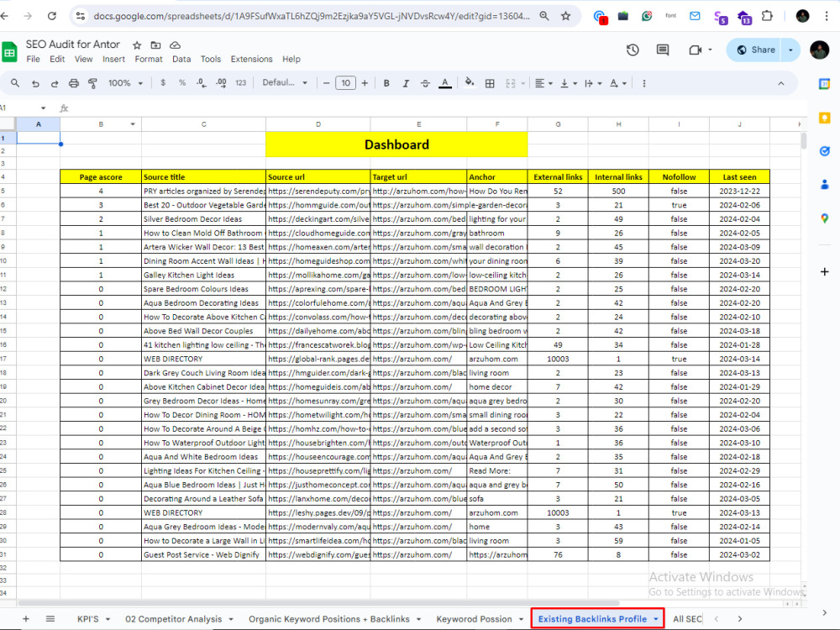Open the Data menu

coord(181,59)
